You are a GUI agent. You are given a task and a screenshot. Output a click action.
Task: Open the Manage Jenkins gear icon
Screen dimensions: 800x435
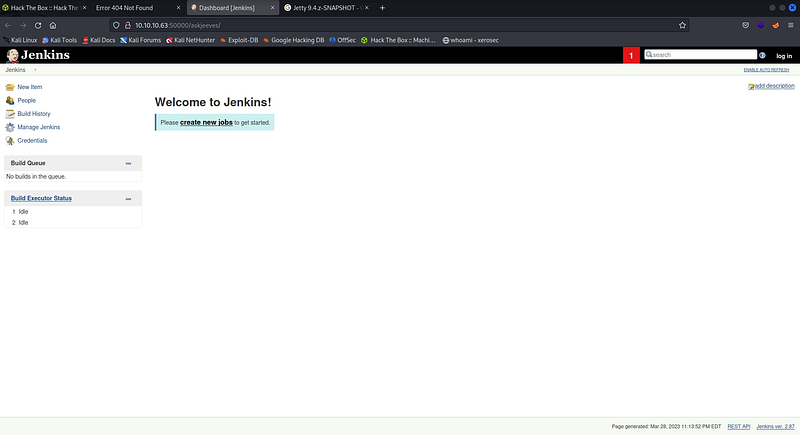point(10,127)
